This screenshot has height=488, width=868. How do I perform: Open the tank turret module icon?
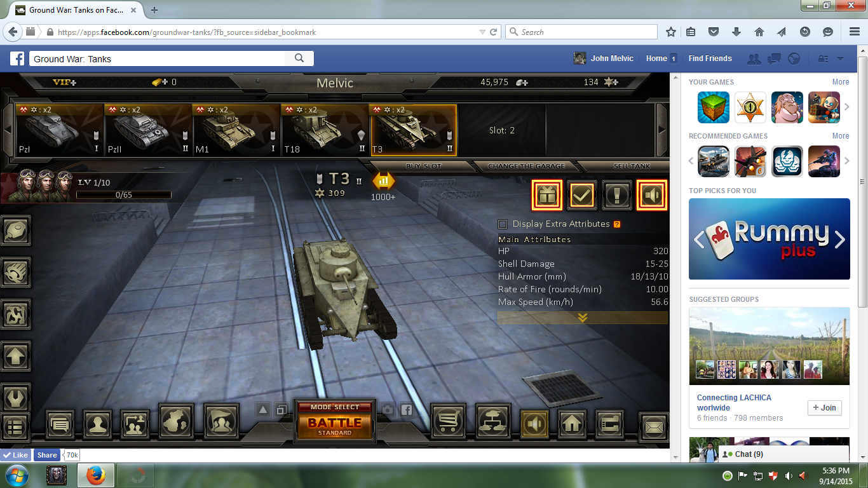(x=15, y=232)
